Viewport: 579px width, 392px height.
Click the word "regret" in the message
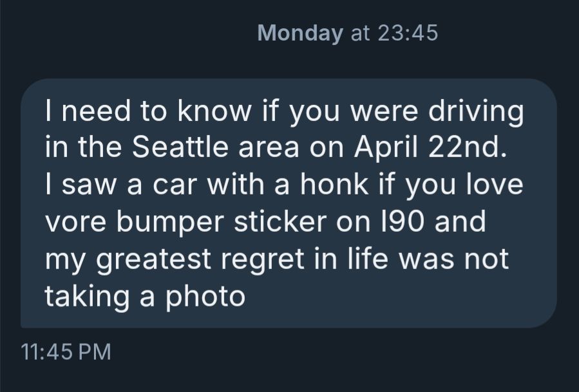point(263,260)
